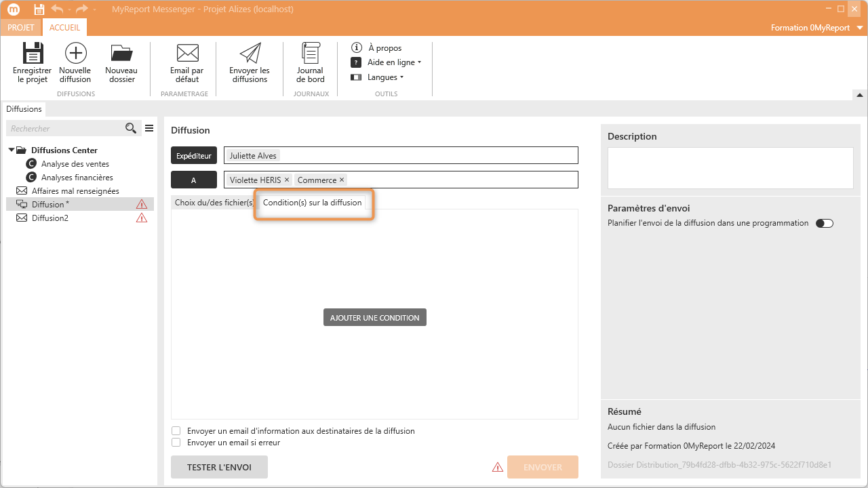
Task: Click the search magnifier icon in Diffusions panel
Action: [131, 128]
